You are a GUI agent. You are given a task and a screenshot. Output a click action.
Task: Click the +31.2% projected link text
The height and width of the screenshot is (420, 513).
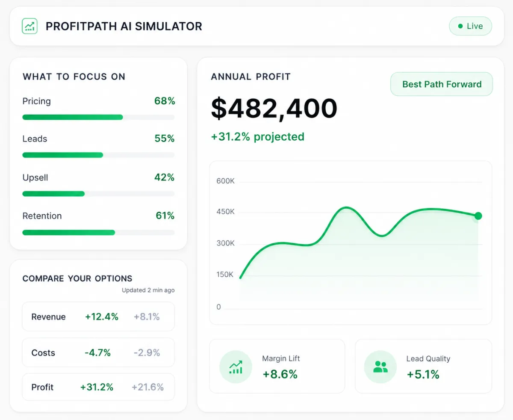coord(258,137)
